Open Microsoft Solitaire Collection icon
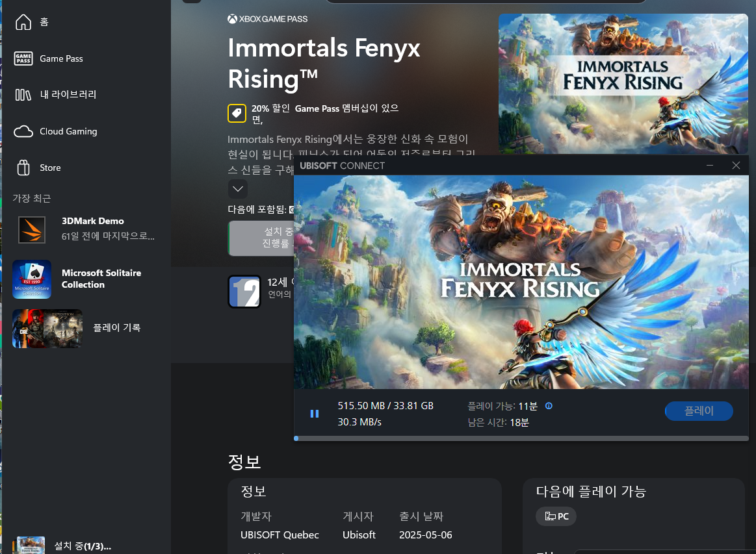 (31, 279)
